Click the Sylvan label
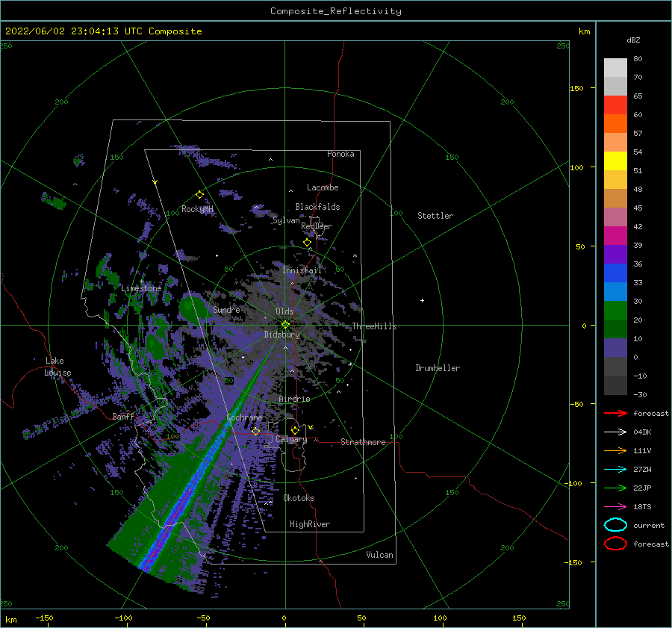The width and height of the screenshot is (672, 628). click(x=286, y=221)
